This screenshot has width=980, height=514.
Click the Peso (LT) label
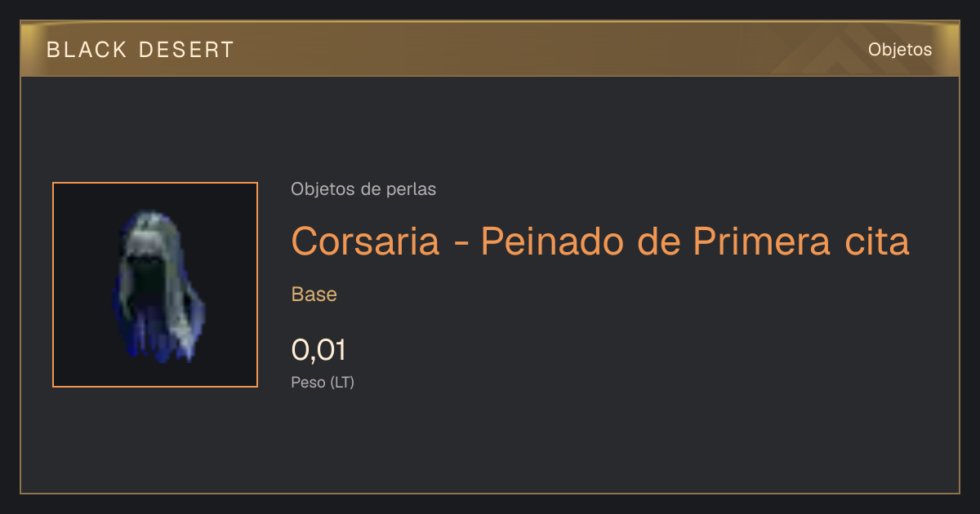pyautogui.click(x=323, y=382)
